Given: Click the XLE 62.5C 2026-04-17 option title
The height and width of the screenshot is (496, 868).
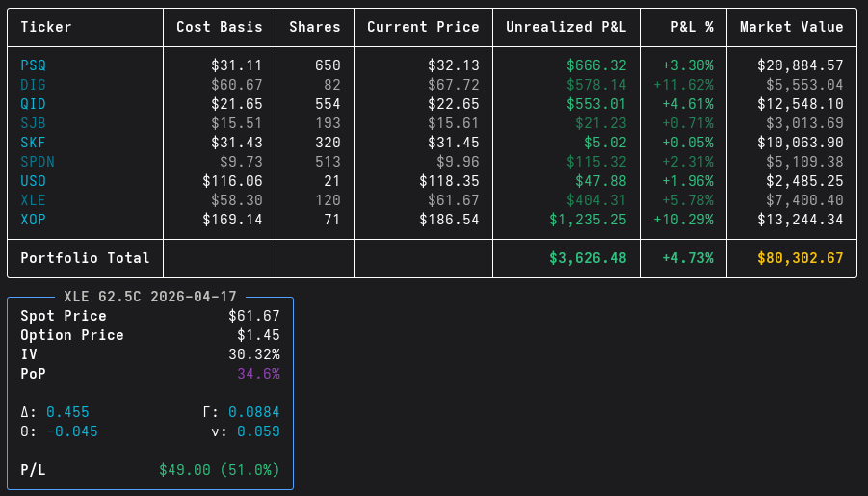Looking at the screenshot, I should point(150,297).
